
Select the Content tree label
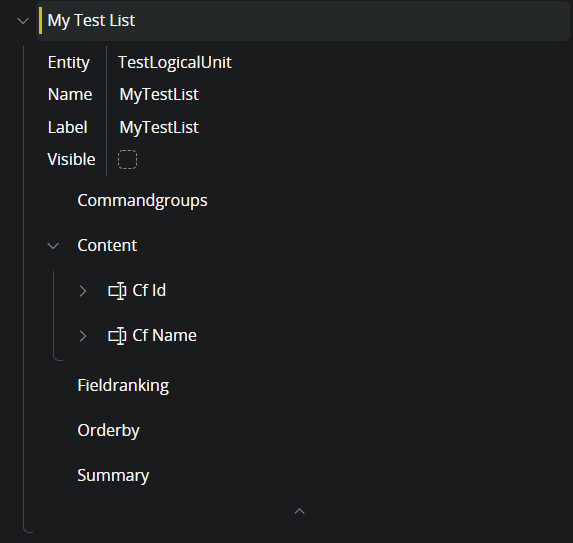click(107, 245)
